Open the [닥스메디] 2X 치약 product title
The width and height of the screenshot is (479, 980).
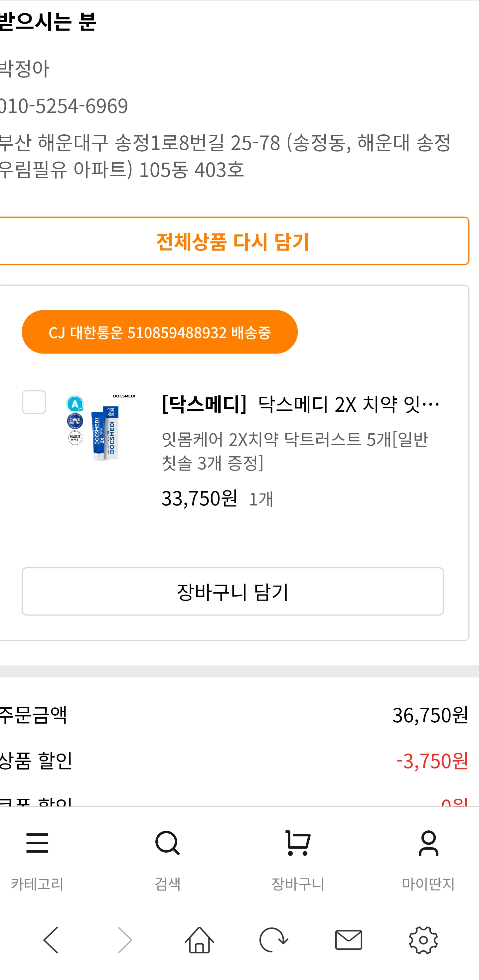point(301,404)
